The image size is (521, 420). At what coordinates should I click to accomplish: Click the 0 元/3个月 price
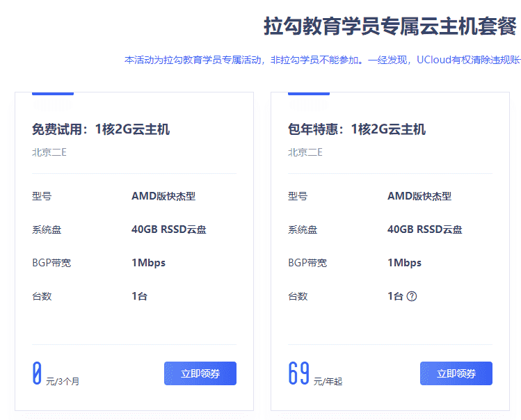tap(56, 374)
